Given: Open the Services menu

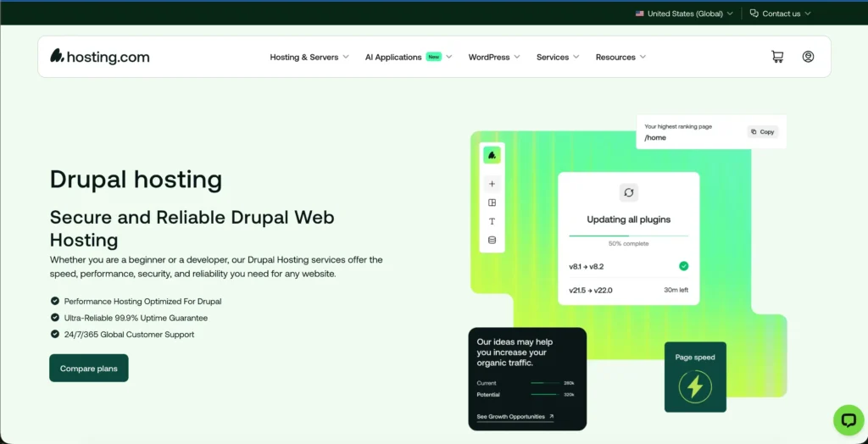Looking at the screenshot, I should pos(558,57).
